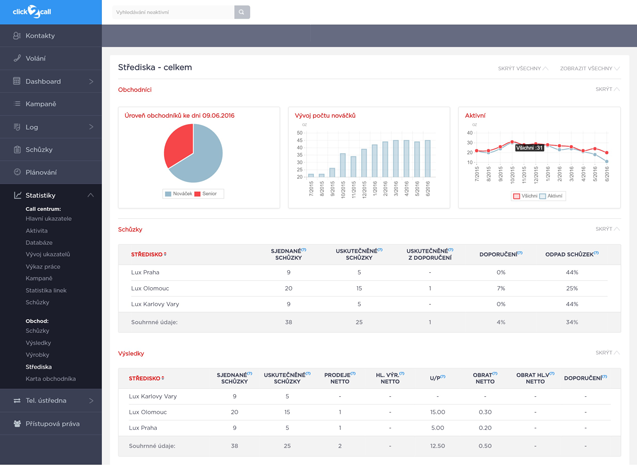Click the search magnifier button

point(242,12)
